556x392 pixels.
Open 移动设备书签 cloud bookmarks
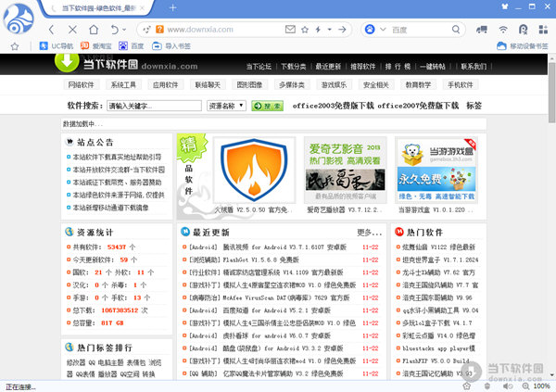(x=523, y=45)
